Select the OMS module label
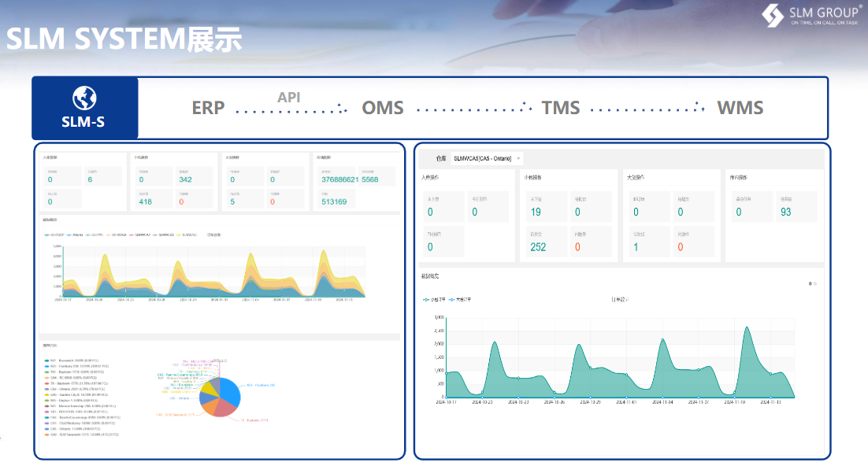Viewport: 868px width, 466px height. (383, 108)
